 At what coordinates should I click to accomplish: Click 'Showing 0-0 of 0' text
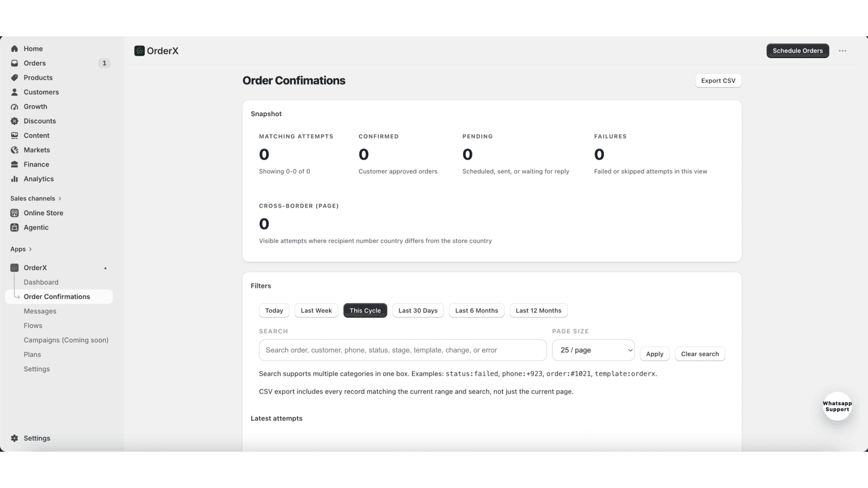(x=284, y=171)
